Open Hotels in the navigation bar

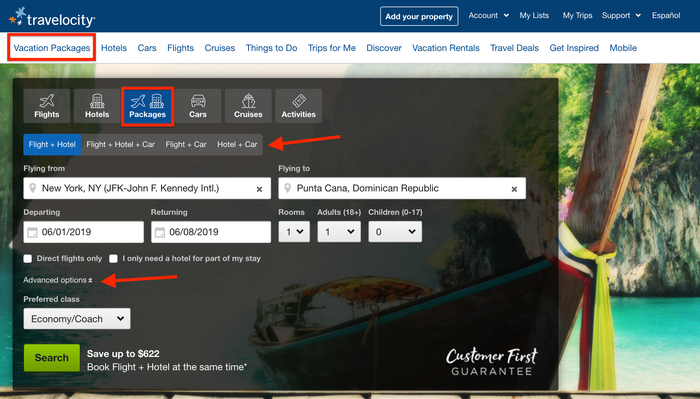[114, 48]
